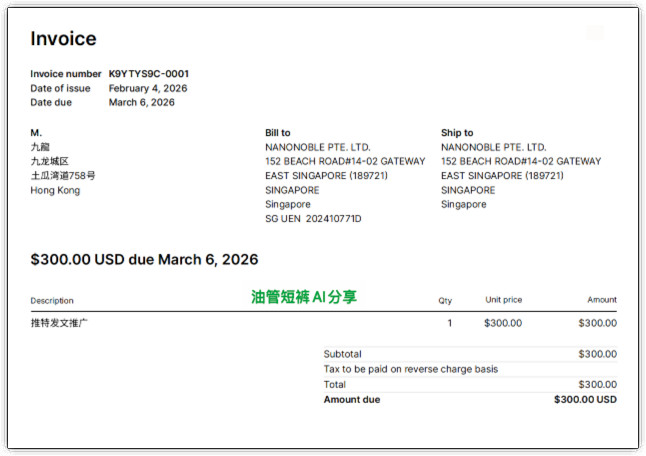
Task: Select EAST SINGAPORE (189721) under Bill to
Action: 326,175
